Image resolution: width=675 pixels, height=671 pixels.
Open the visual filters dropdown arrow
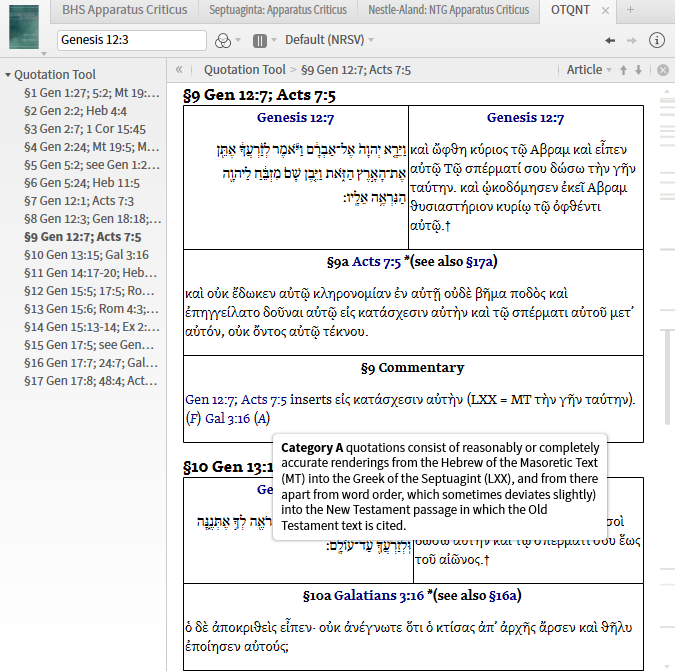(x=238, y=40)
